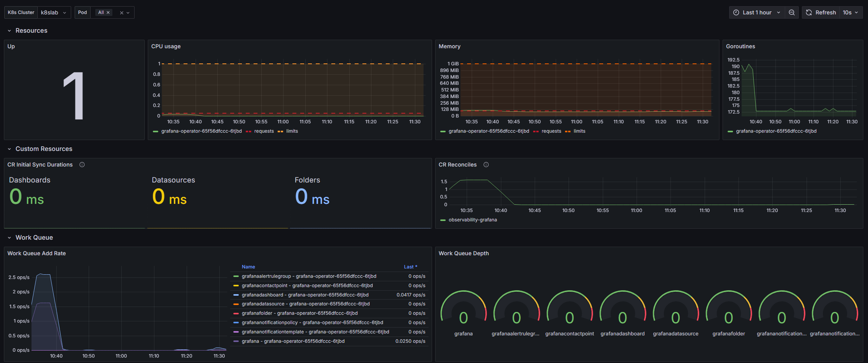Click the zoom out time range icon
Viewport: 868px width, 363px height.
click(x=791, y=12)
